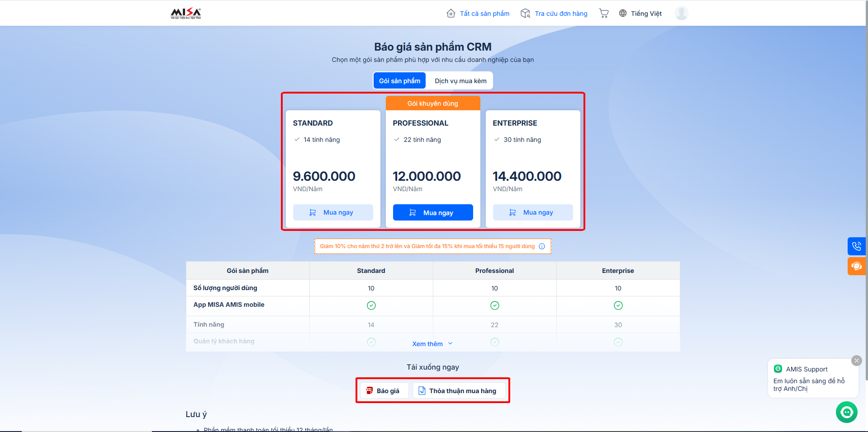
Task: Click the MISA logo
Action: pos(185,13)
